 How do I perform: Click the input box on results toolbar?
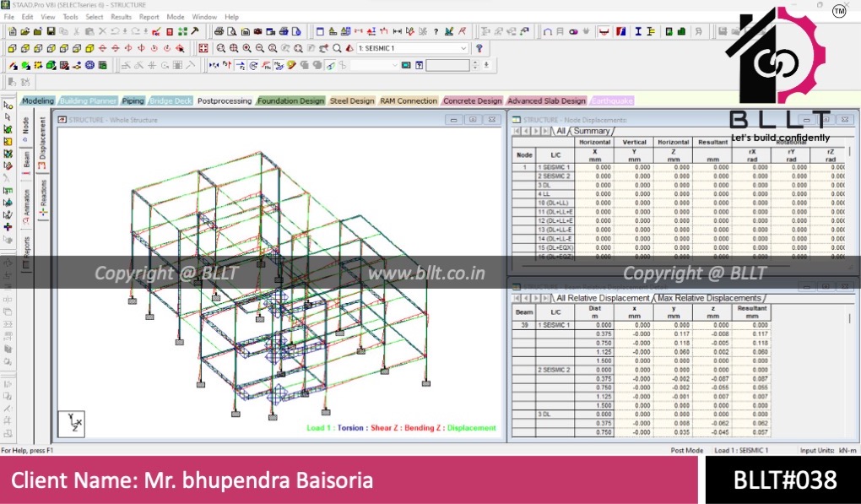[x=448, y=65]
